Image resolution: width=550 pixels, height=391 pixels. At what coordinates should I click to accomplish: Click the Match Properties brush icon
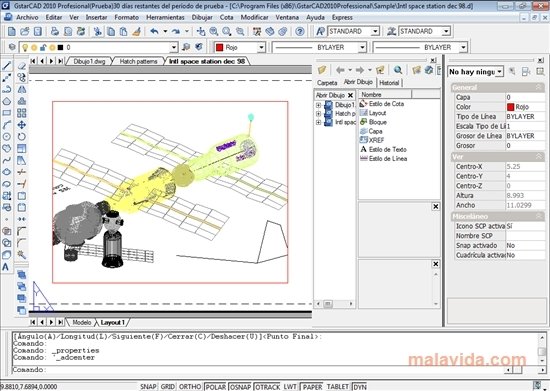coord(136,32)
